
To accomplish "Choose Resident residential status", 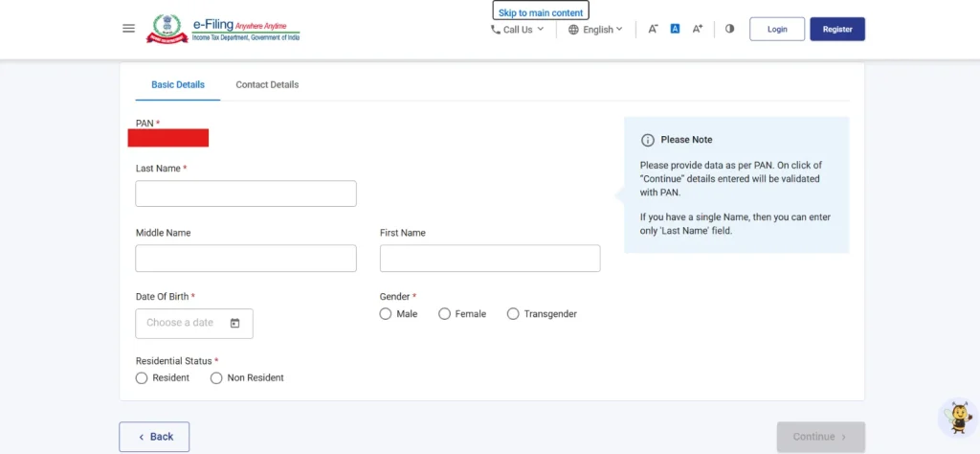I will (142, 377).
